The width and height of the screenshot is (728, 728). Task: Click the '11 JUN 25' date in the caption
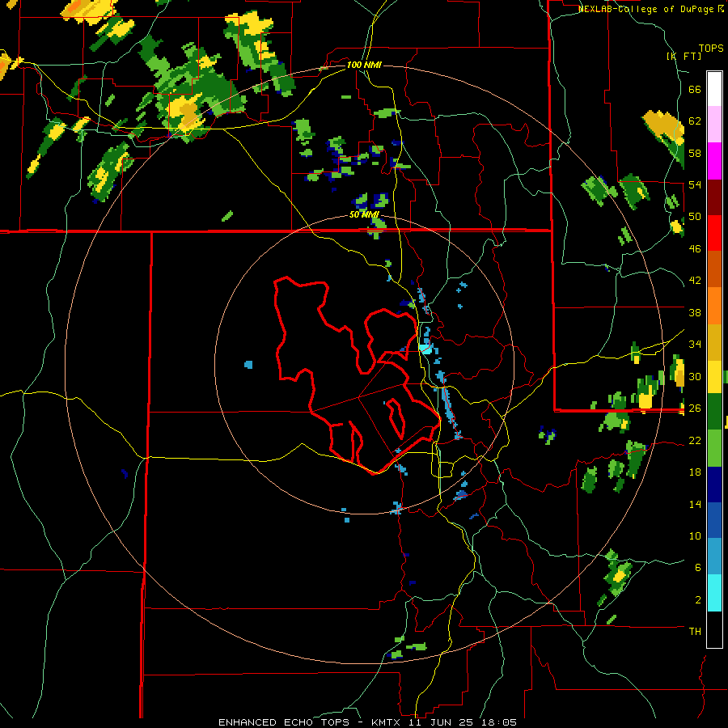point(441,722)
